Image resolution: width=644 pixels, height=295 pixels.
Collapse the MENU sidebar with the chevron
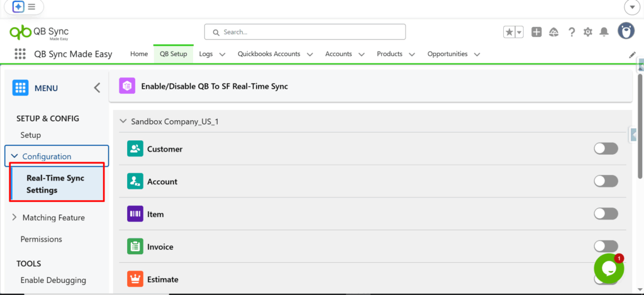pyautogui.click(x=97, y=88)
